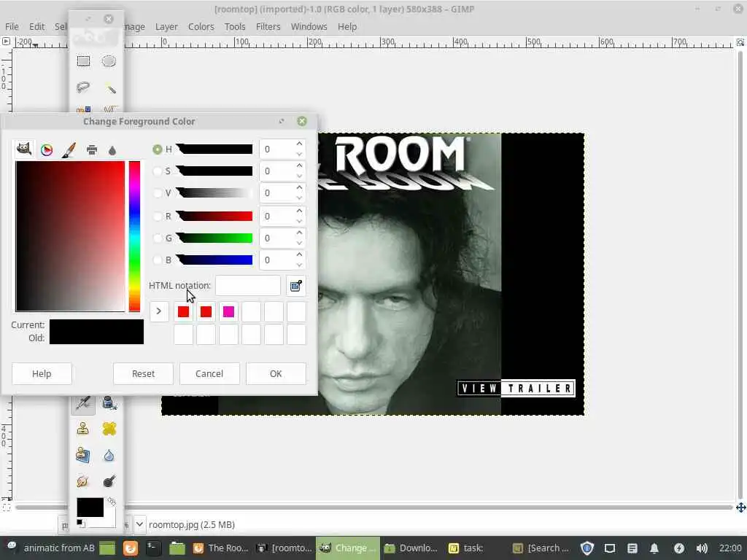The width and height of the screenshot is (747, 560).
Task: Select the Smudge tool
Action: point(83,481)
